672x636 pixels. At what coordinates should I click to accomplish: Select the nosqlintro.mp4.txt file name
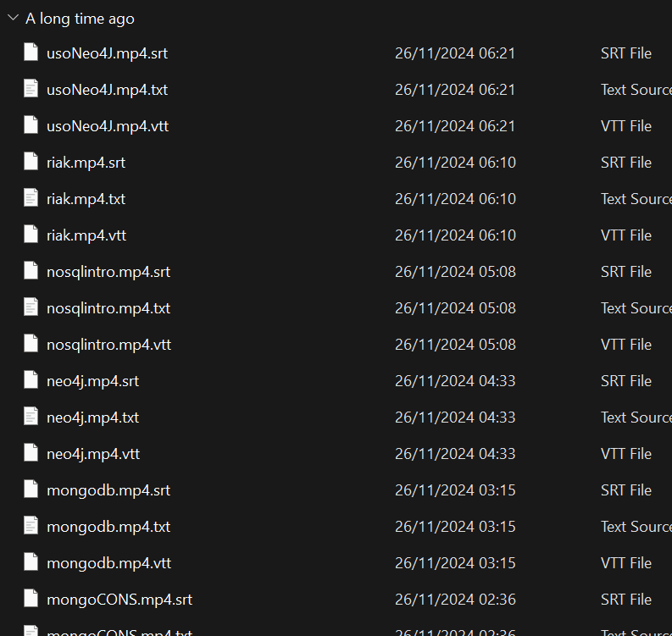(x=108, y=307)
